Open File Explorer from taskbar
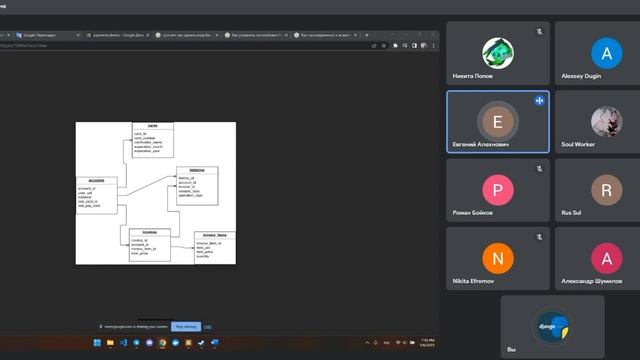This screenshot has width=640, height=360. (110, 342)
